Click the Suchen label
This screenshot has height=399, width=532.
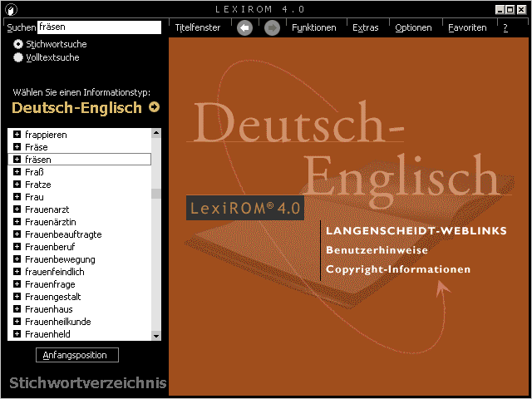tap(22, 27)
